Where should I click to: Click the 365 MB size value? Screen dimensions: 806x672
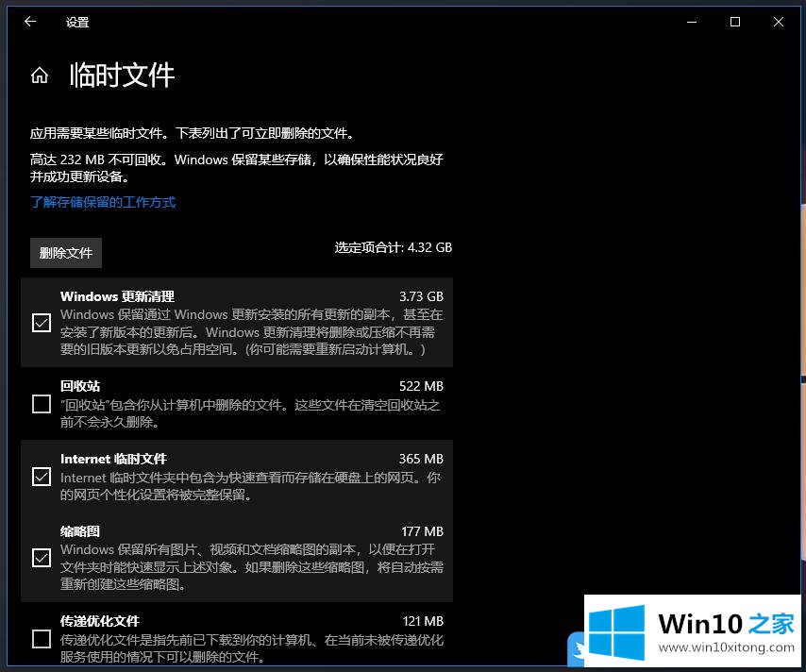point(421,459)
